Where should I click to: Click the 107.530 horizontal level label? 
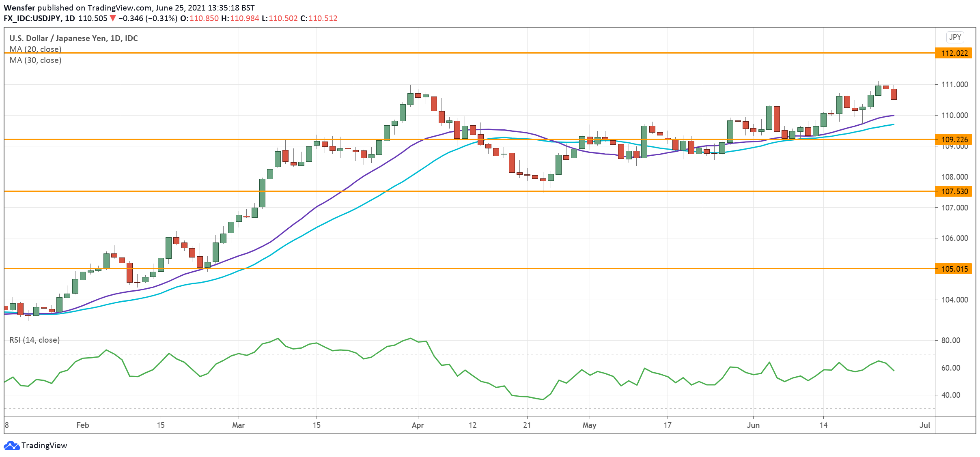[x=954, y=191]
